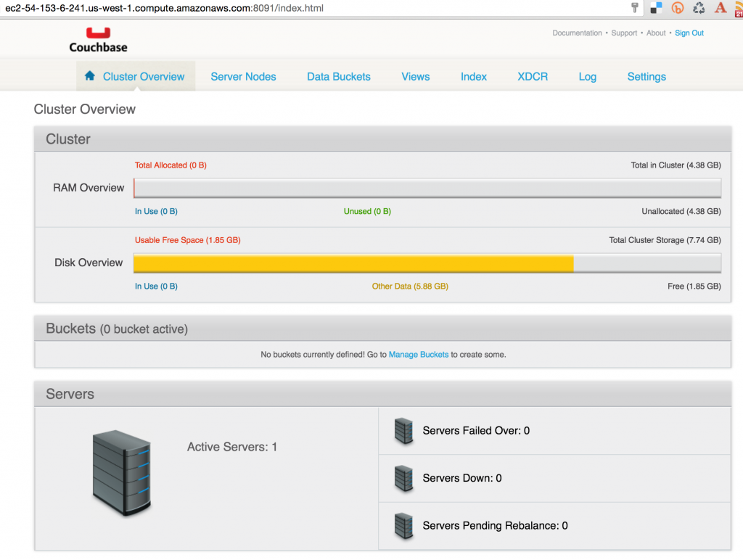Click the home icon beside Cluster Overview
The image size is (743, 560).
[x=90, y=76]
